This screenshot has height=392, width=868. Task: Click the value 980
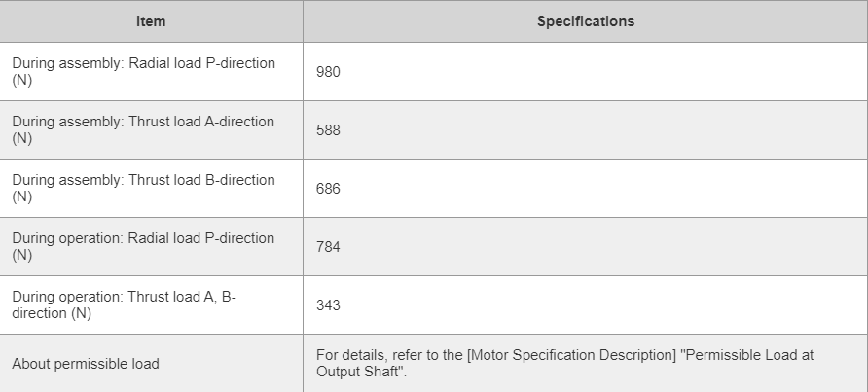pyautogui.click(x=328, y=72)
